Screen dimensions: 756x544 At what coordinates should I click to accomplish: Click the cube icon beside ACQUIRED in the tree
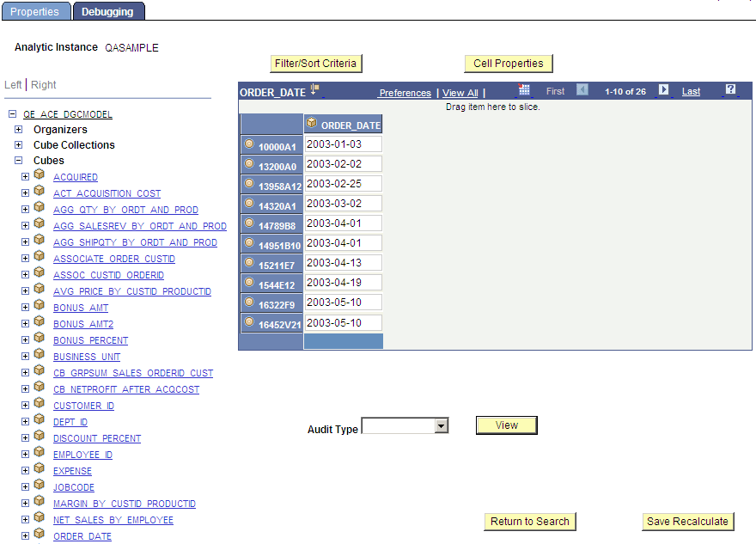tap(39, 176)
